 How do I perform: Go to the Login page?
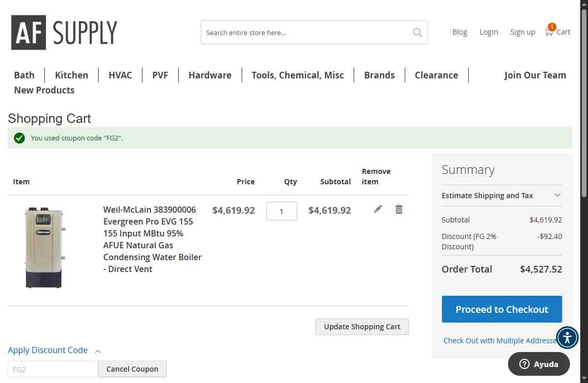tap(489, 32)
